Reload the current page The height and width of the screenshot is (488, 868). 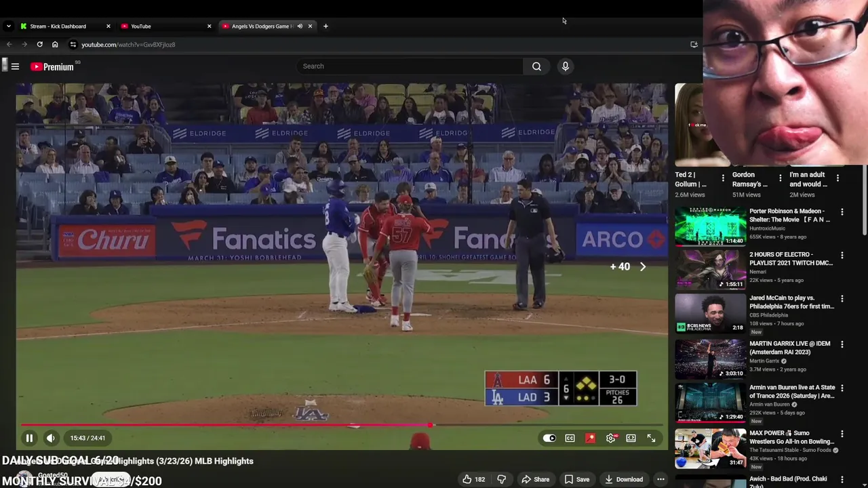tap(40, 45)
